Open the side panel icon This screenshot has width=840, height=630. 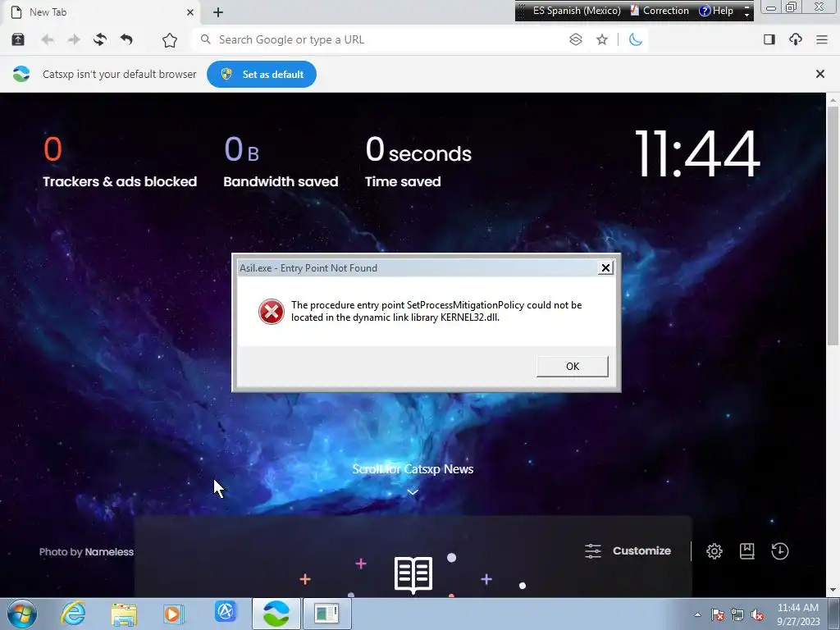click(x=769, y=39)
